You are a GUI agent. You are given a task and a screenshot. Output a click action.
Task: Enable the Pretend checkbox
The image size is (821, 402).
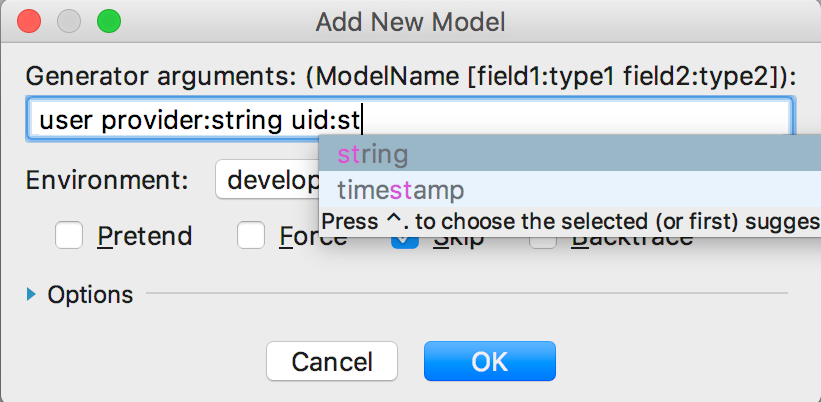[70, 237]
